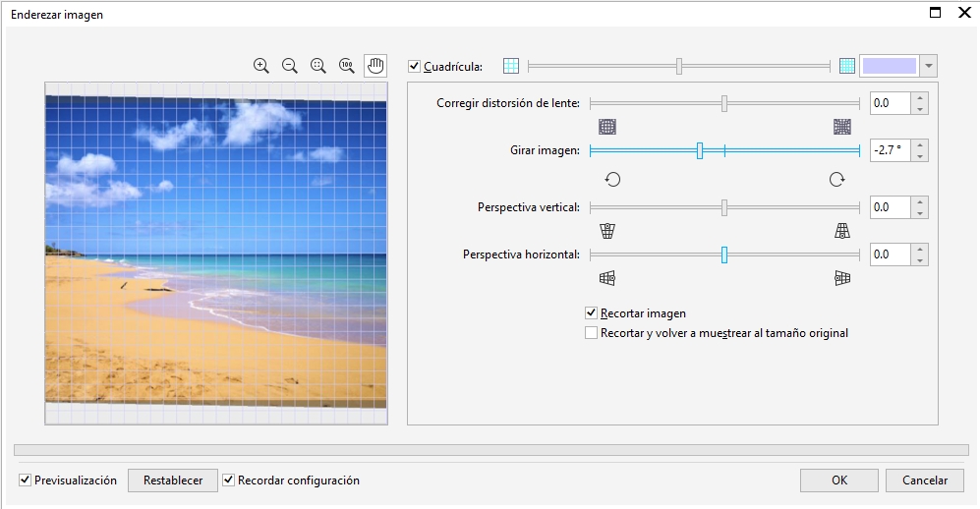Click the small grid size icon
This screenshot has width=980, height=509.
[511, 66]
